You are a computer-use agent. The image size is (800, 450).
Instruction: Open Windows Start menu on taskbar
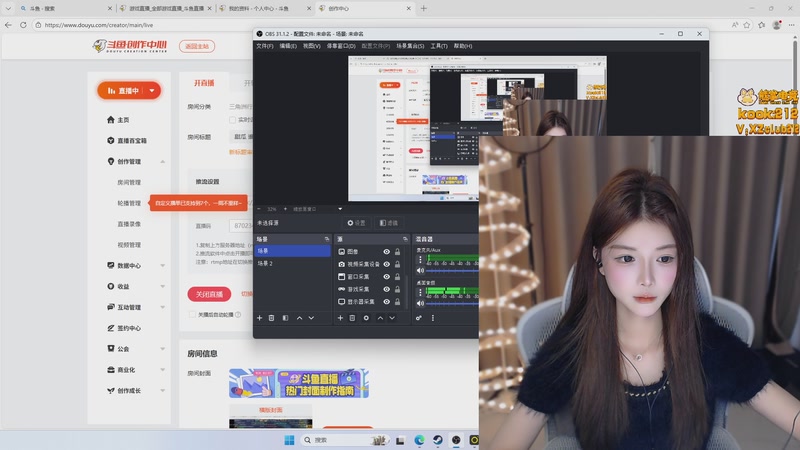(x=289, y=440)
